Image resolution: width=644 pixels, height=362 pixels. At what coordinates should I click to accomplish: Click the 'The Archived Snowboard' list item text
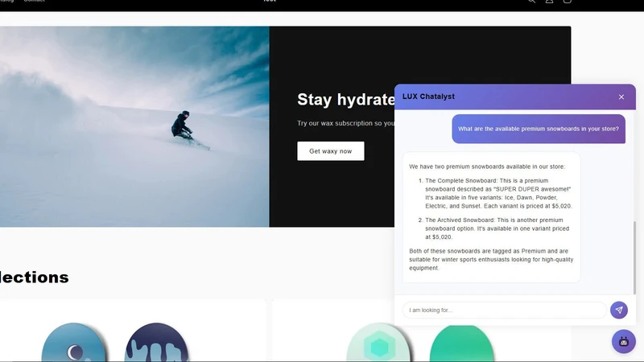(497, 228)
